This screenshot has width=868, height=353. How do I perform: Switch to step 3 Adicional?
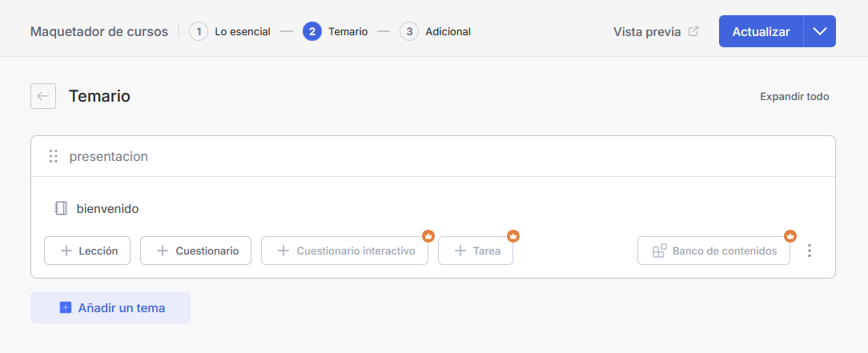click(x=436, y=32)
